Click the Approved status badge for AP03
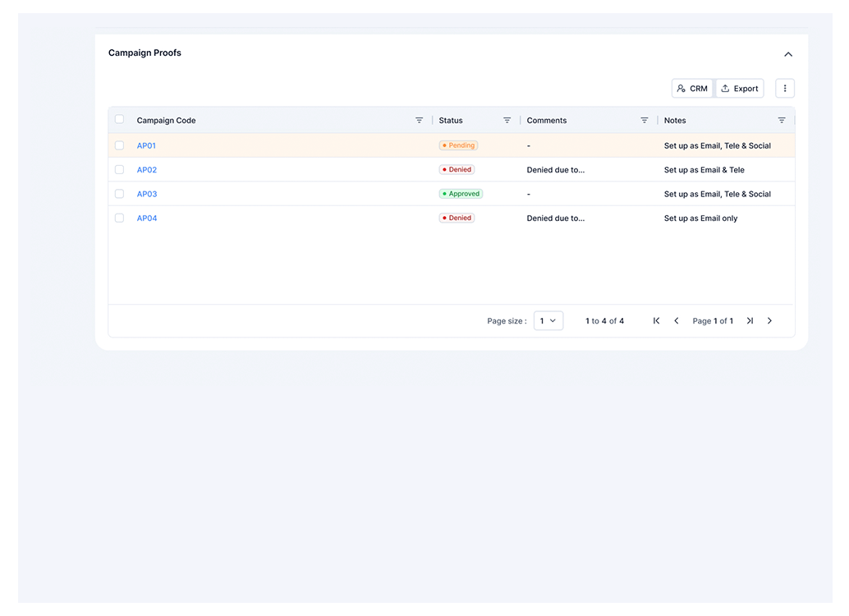The image size is (849, 616). pyautogui.click(x=461, y=194)
